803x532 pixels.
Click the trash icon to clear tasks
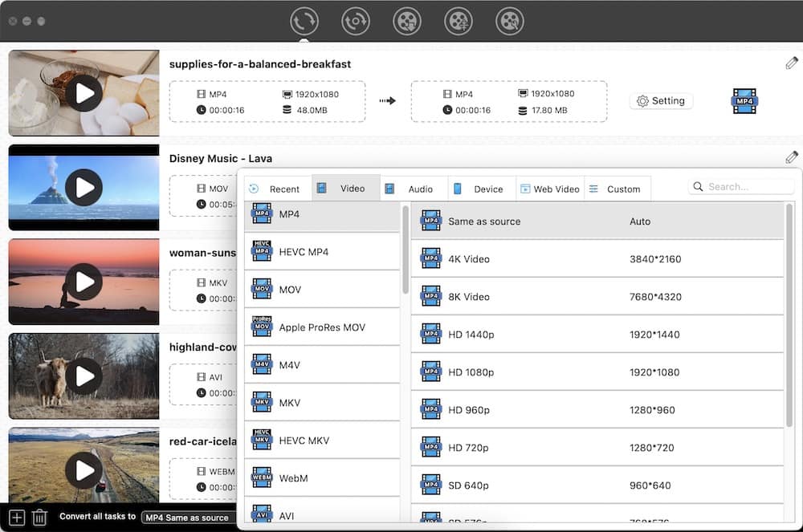(x=38, y=518)
